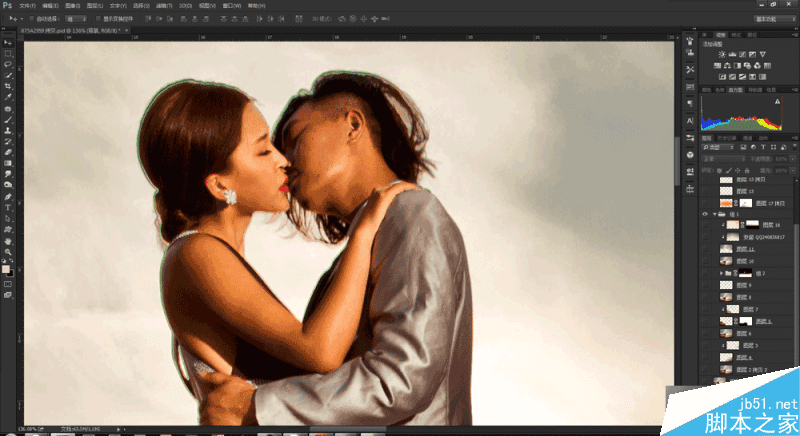800x436 pixels.
Task: Open the Move tool preset picker arrow
Action: (21, 19)
